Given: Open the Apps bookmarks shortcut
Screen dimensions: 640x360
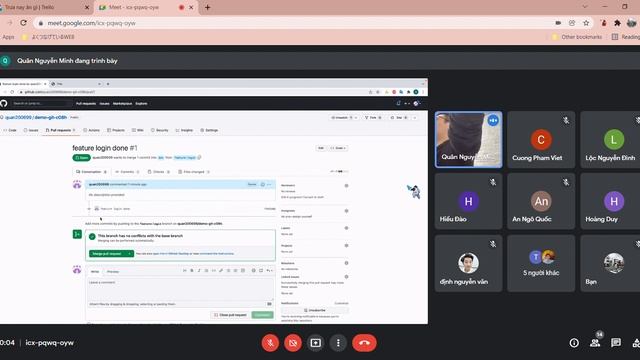Looking at the screenshot, I should pyautogui.click(x=8, y=37).
